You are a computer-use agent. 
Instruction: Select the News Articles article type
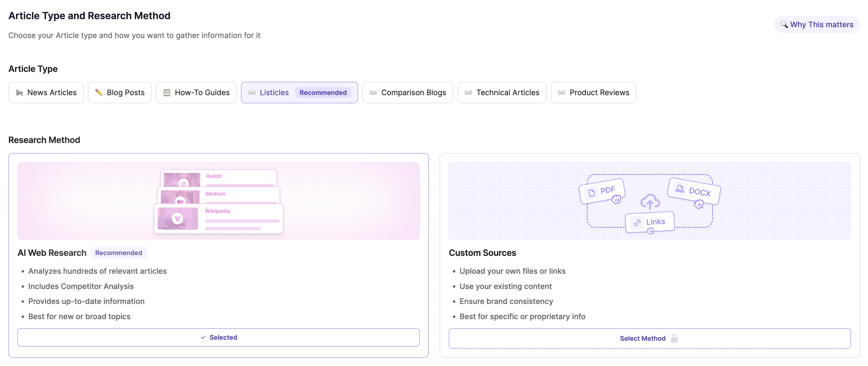pos(46,92)
